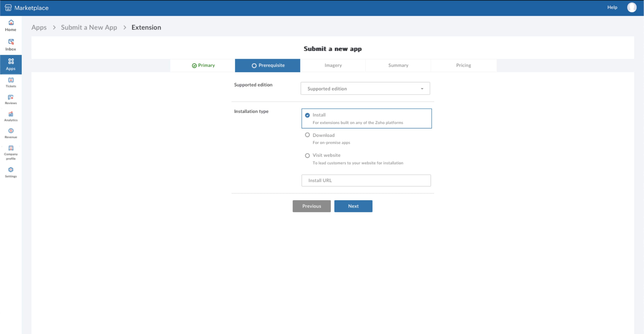This screenshot has width=644, height=334.
Task: Open Reviews section icon
Action: [x=11, y=99]
